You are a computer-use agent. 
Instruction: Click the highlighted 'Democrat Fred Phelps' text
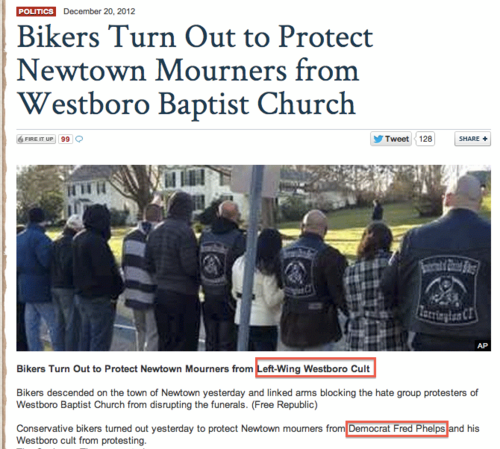coord(397,428)
